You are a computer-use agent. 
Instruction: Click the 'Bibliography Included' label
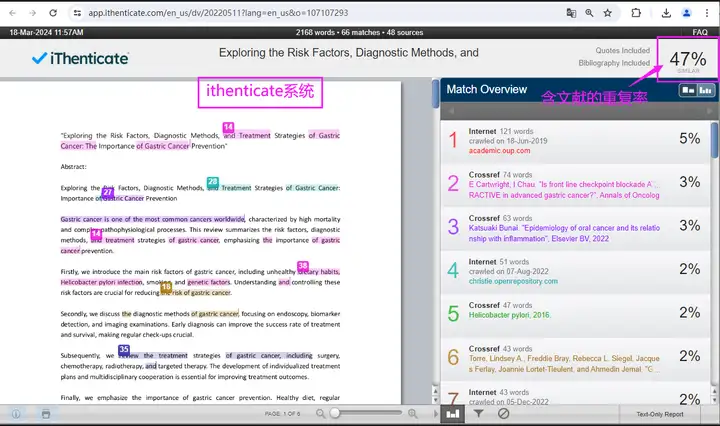(614, 63)
